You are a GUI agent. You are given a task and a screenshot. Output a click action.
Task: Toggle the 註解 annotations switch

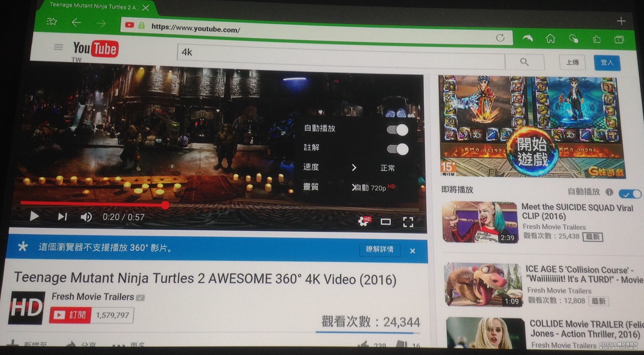click(x=398, y=149)
